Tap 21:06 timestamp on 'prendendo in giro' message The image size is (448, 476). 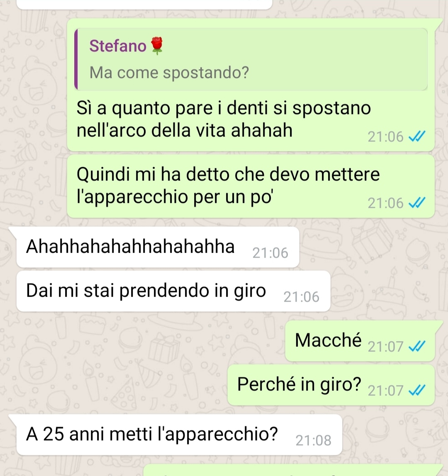coord(302,297)
